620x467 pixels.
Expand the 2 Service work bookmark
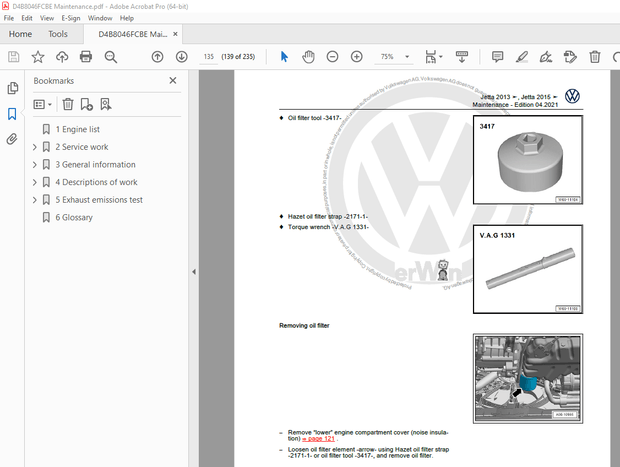34,147
